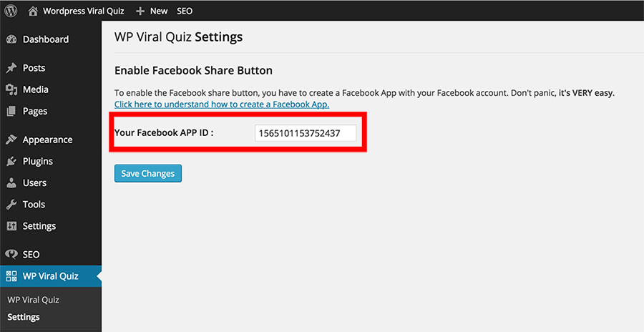Open link on creating a Facebook App

coord(222,104)
